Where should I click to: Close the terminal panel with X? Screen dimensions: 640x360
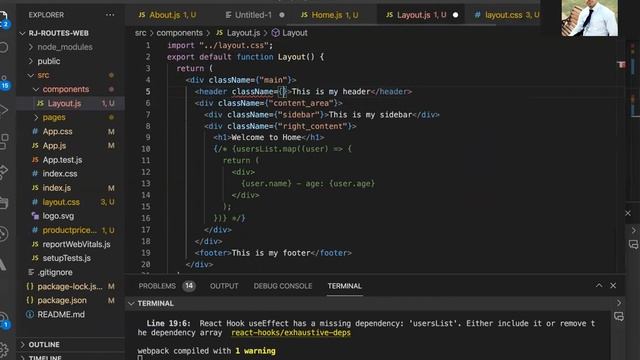(x=613, y=285)
